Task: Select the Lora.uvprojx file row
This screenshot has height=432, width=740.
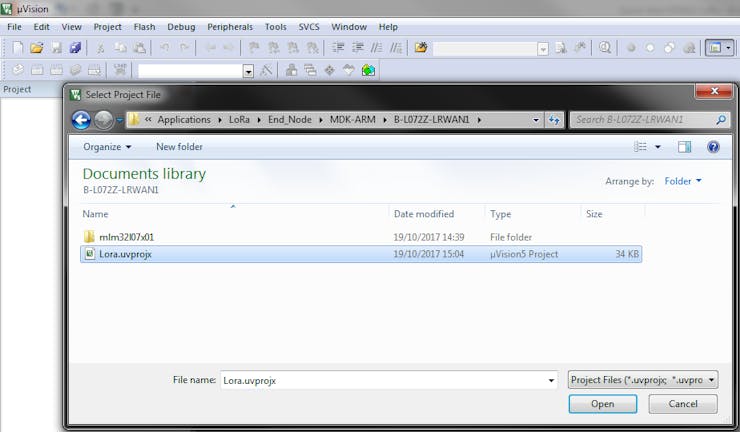Action: [361, 254]
